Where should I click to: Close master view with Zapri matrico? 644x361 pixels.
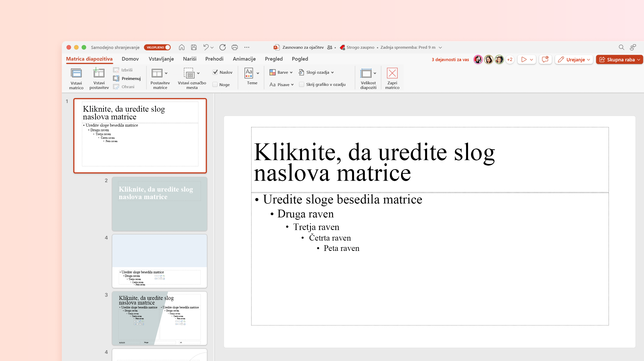pos(392,79)
